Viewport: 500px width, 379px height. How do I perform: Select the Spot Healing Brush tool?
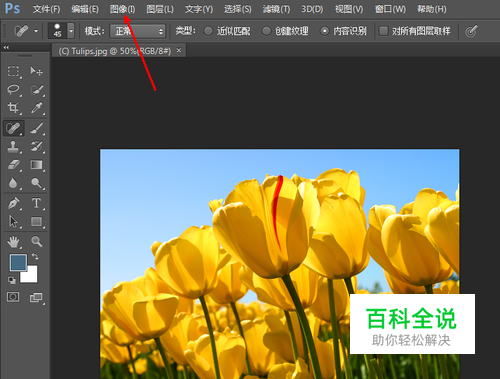(13, 128)
